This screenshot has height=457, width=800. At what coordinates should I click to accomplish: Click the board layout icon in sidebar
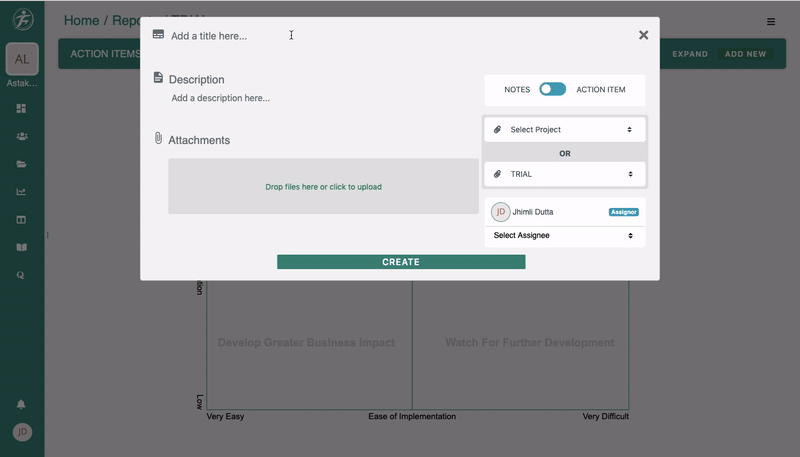click(21, 220)
